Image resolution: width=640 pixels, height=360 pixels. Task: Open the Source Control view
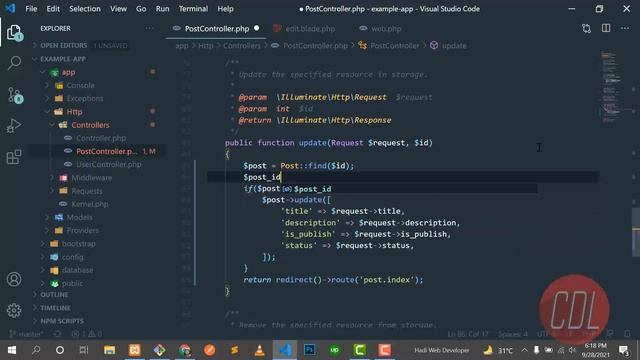pos(14,95)
